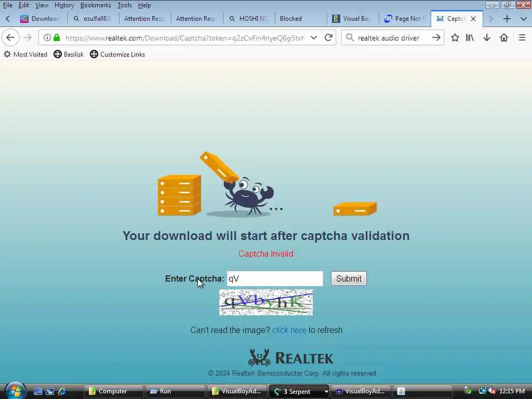Open the History menu

[64, 5]
